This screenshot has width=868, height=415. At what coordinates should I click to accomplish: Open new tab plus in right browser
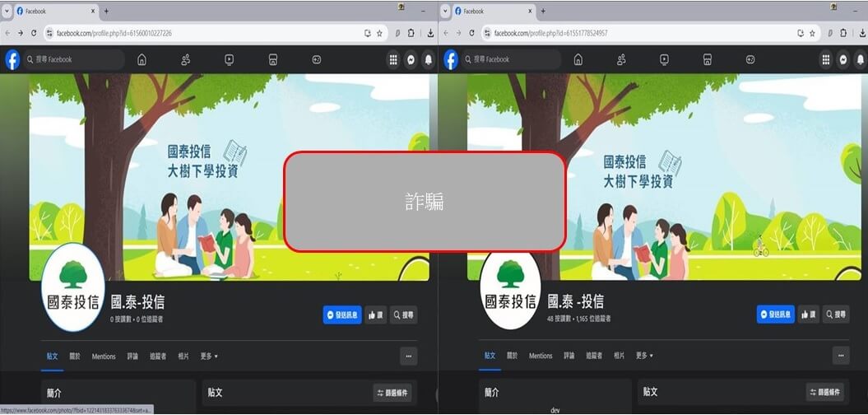tap(543, 11)
